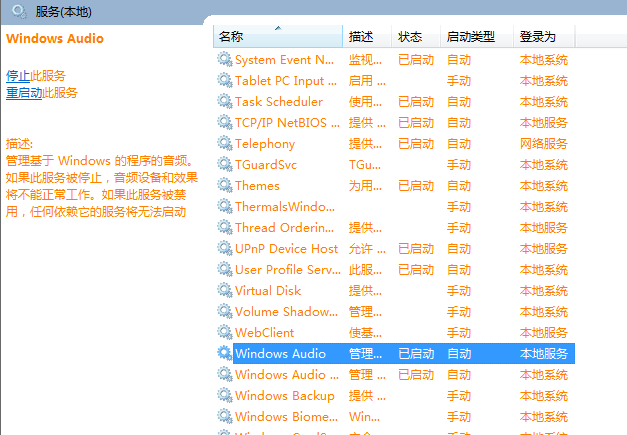Select the WebClient service name

[x=264, y=333]
